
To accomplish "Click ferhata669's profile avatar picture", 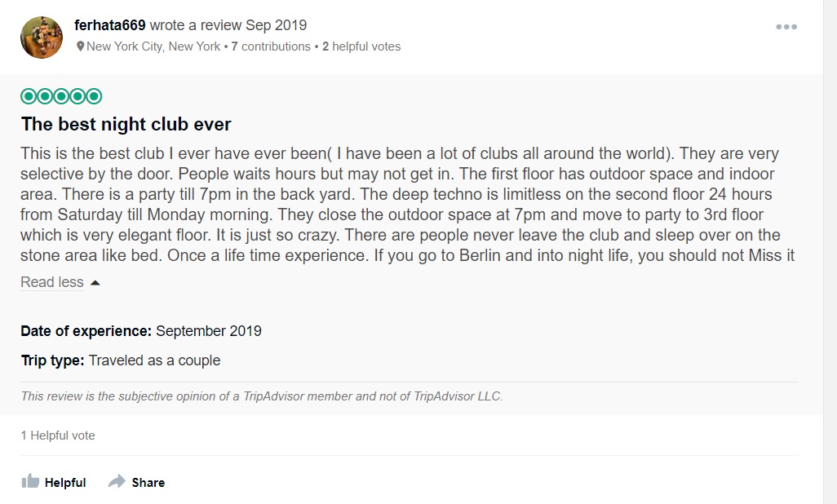I will coord(42,37).
